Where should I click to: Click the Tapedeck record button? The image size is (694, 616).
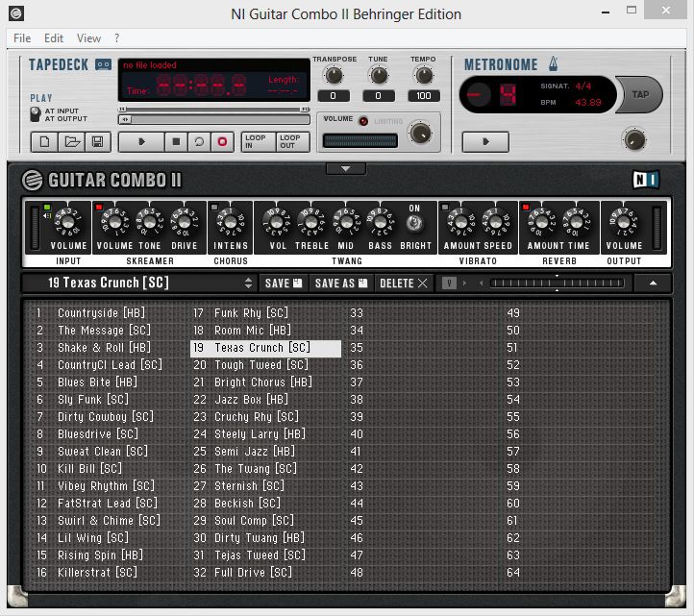[222, 142]
